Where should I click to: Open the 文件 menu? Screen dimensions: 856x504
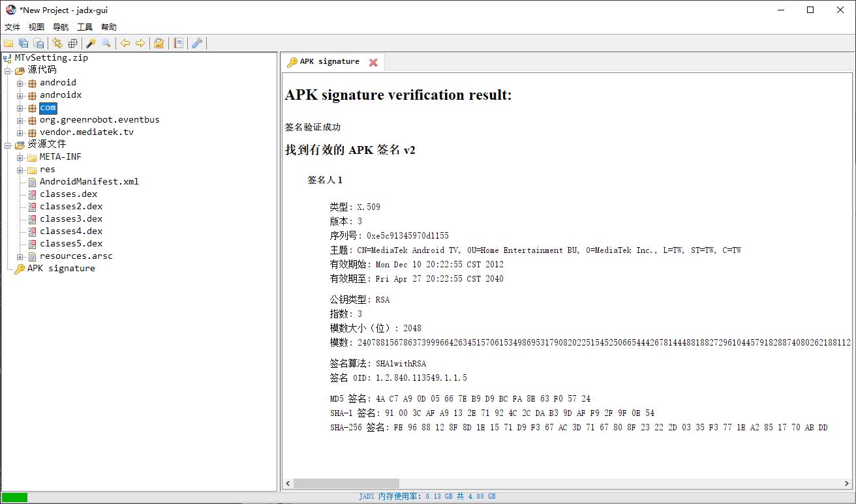tap(12, 27)
